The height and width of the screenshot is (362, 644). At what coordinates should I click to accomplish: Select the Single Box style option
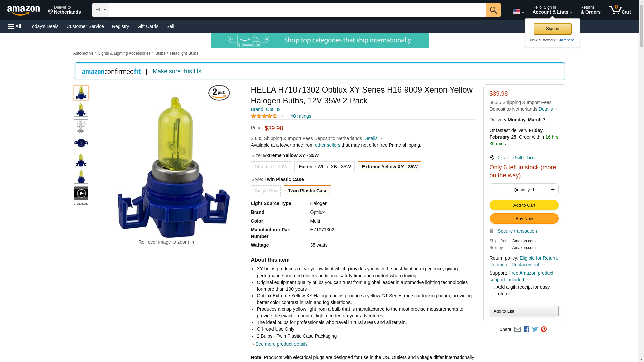[x=266, y=191]
